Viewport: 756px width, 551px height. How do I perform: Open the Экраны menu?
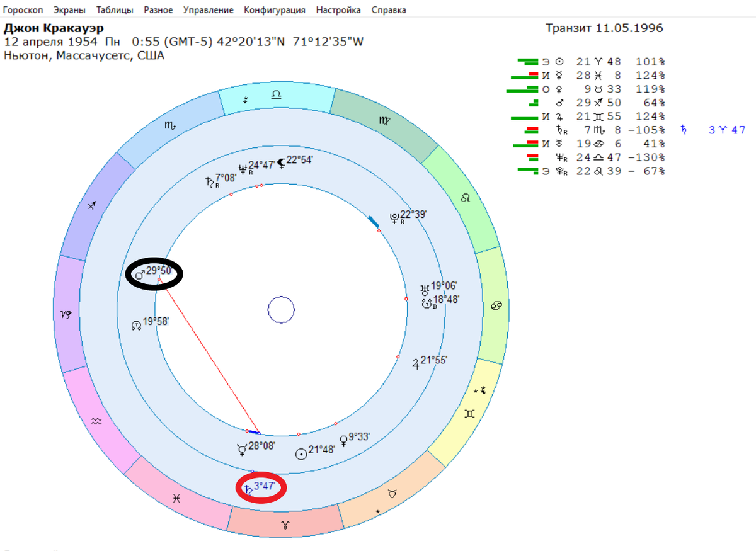pyautogui.click(x=69, y=10)
